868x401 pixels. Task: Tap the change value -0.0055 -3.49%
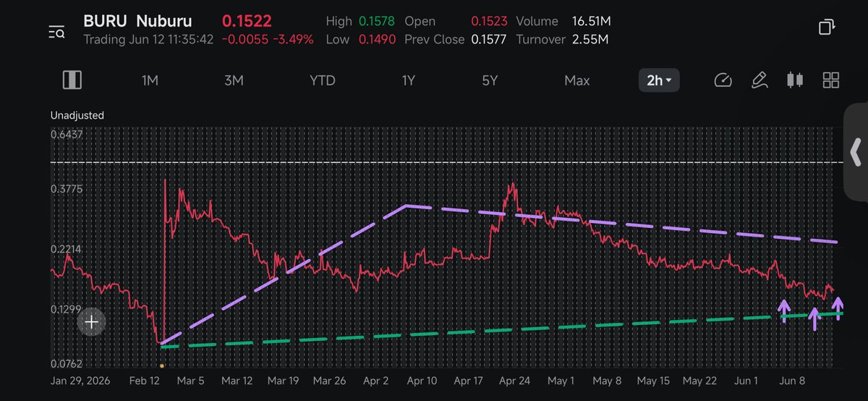pos(268,39)
